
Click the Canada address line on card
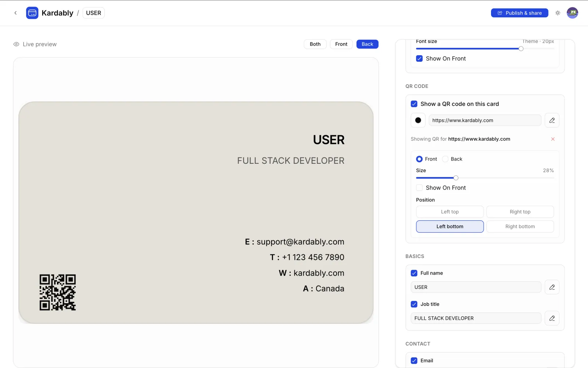pyautogui.click(x=324, y=289)
